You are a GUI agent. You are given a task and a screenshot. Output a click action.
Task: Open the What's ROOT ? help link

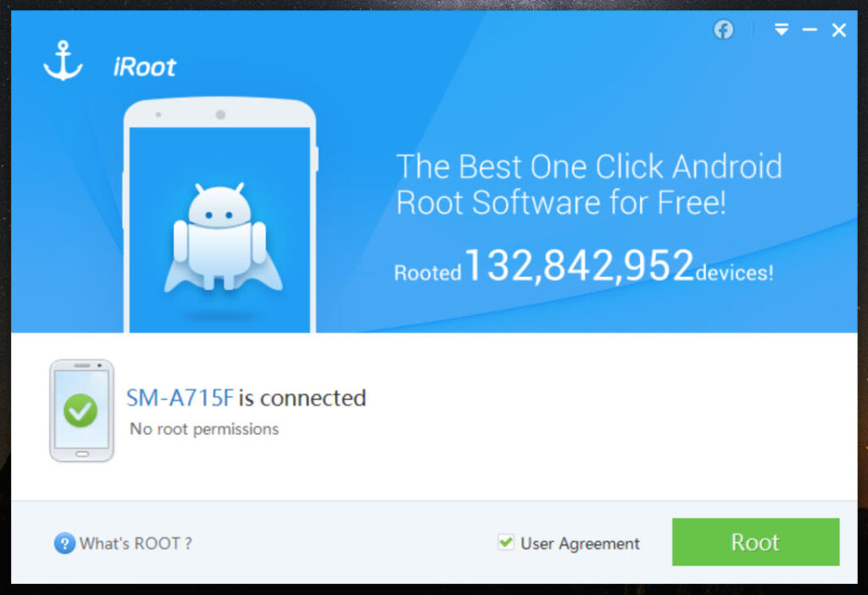pos(136,543)
